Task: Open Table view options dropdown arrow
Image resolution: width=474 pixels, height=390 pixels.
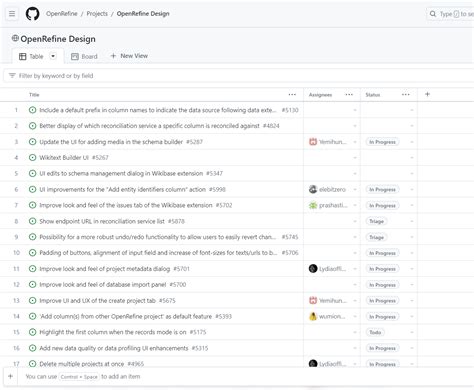Action: pyautogui.click(x=53, y=56)
